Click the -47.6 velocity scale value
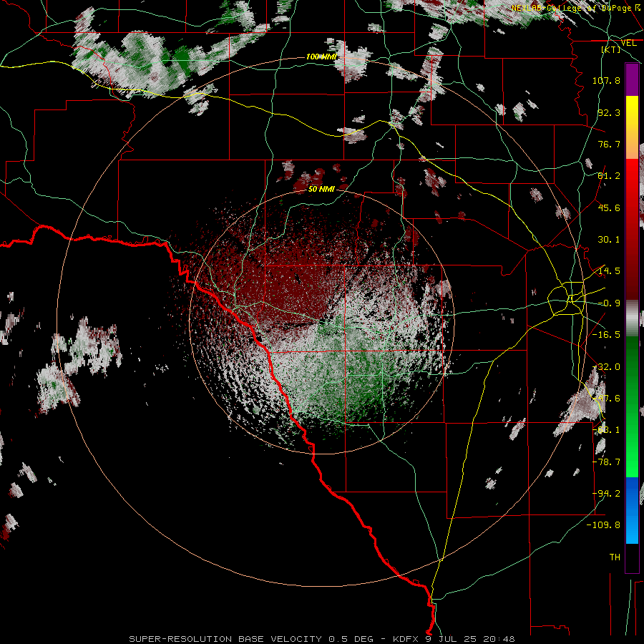The width and height of the screenshot is (644, 644). pos(606,399)
